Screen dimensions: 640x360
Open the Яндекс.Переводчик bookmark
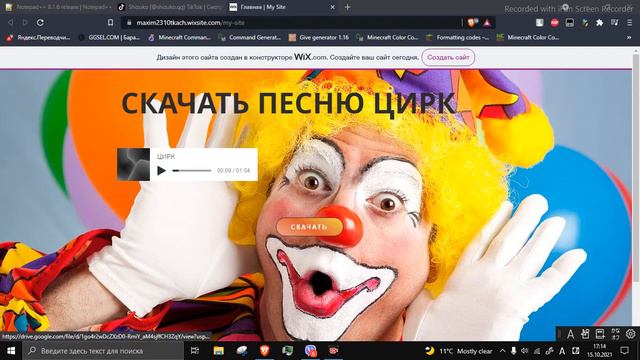[x=38, y=38]
